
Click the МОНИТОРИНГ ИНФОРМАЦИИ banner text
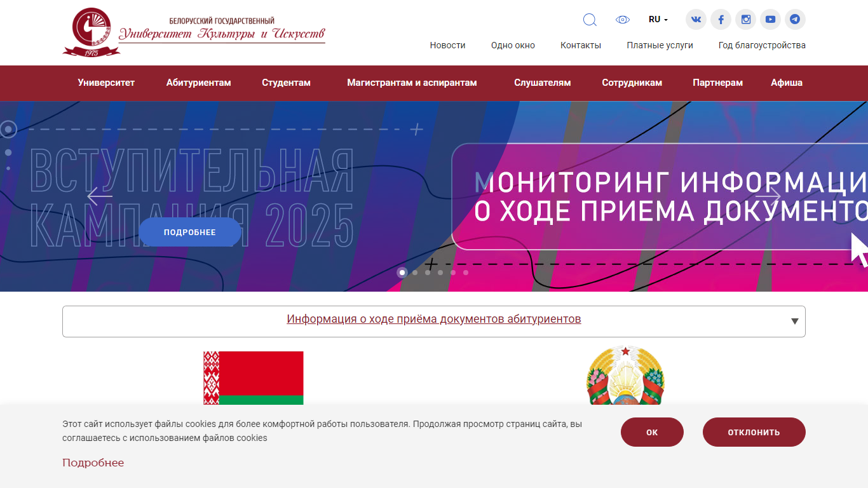pos(671,197)
